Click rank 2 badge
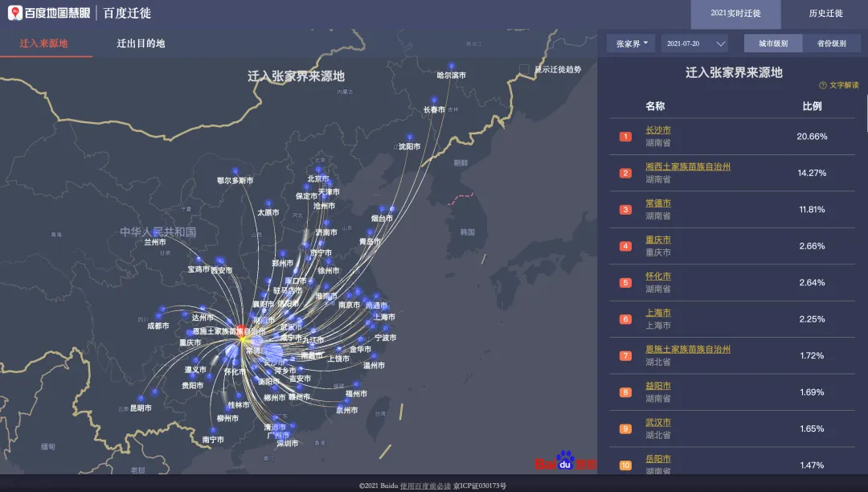Image resolution: width=868 pixels, height=492 pixels. tap(625, 173)
